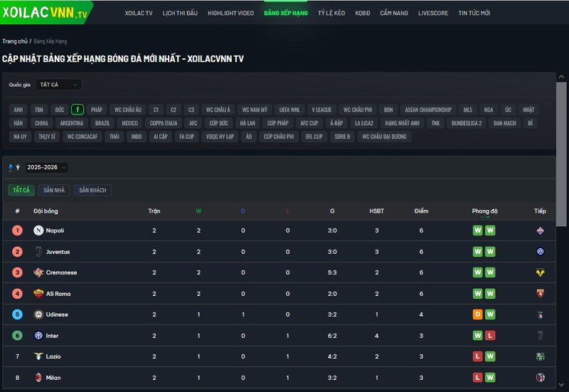This screenshot has width=569, height=392.
Task: Click Lazio's red L form badge
Action: coord(477,356)
